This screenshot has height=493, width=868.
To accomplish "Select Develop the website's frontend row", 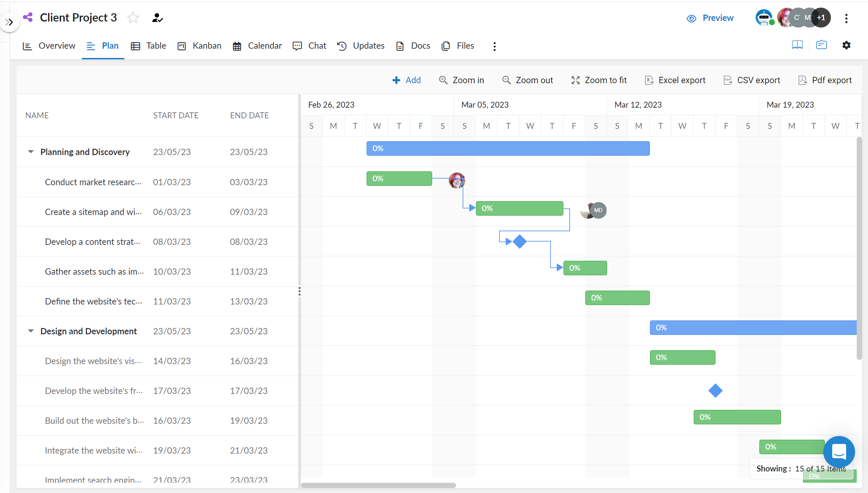I will click(157, 390).
